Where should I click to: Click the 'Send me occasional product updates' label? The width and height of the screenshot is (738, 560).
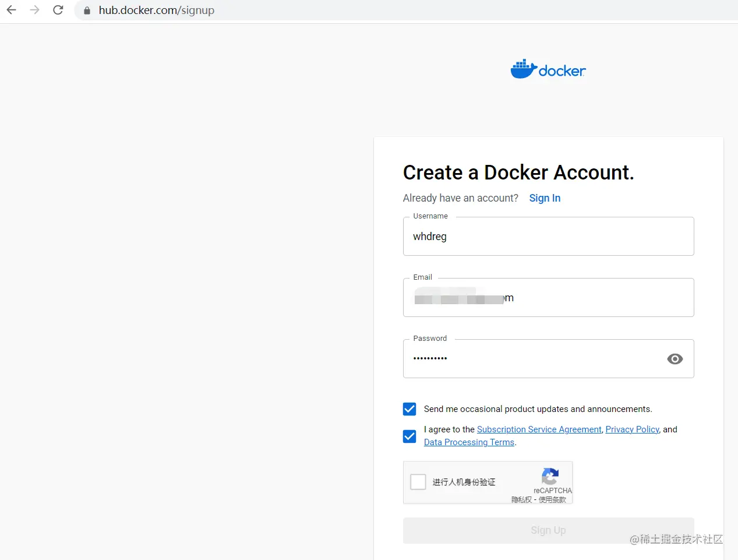tap(538, 409)
